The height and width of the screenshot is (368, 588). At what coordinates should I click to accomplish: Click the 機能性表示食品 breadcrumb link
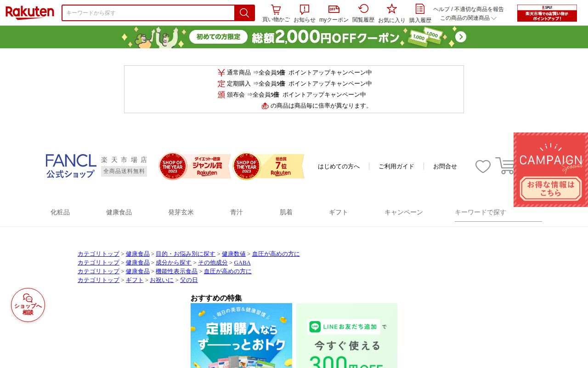[x=176, y=271]
